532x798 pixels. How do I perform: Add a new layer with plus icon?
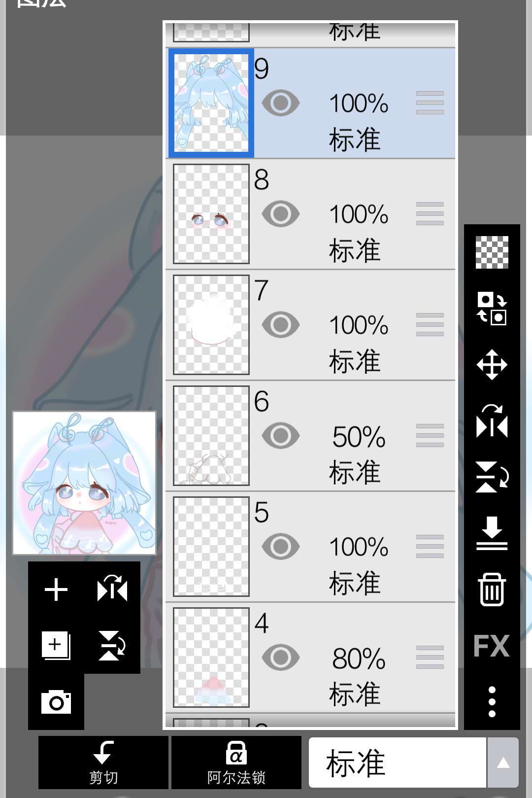point(56,590)
